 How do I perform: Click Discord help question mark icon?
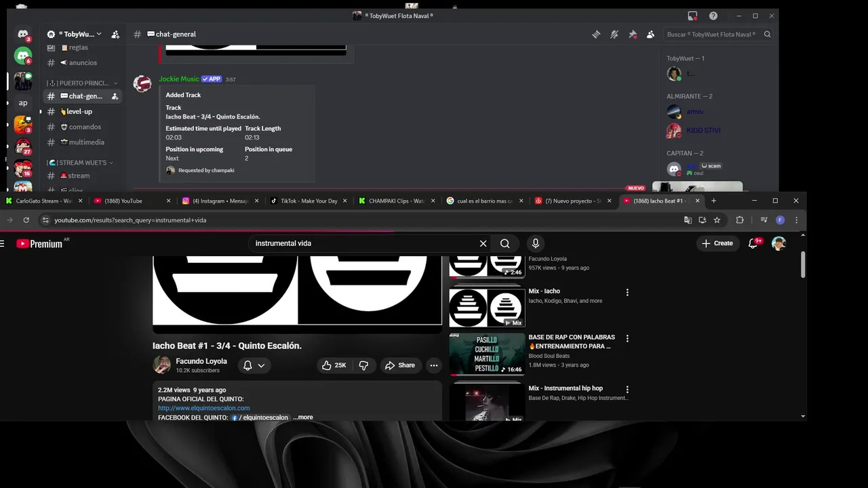[713, 16]
